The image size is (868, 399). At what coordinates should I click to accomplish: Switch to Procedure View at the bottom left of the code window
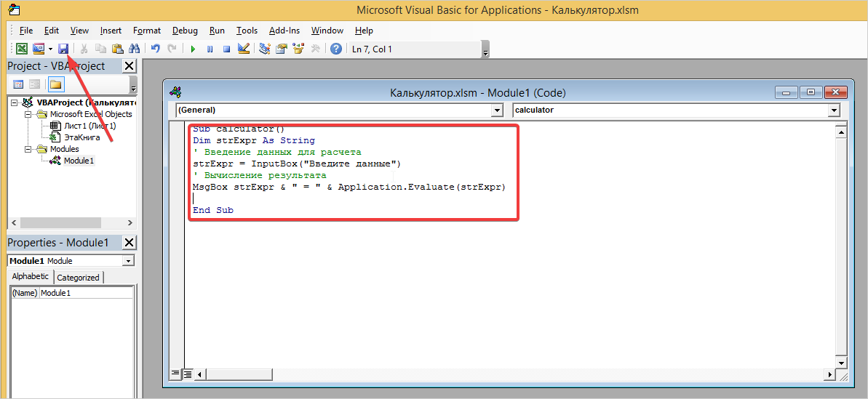click(x=175, y=374)
